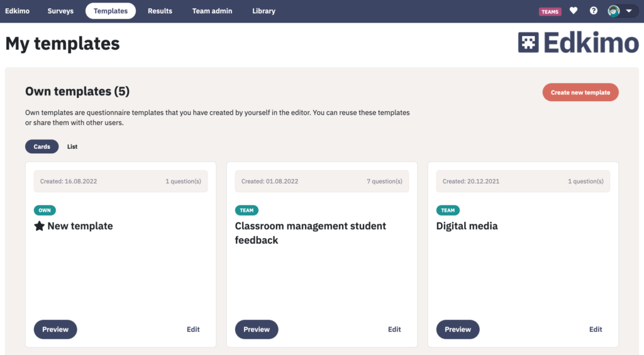Viewport: 644px width, 355px height.
Task: Open the Library tab
Action: pos(264,11)
